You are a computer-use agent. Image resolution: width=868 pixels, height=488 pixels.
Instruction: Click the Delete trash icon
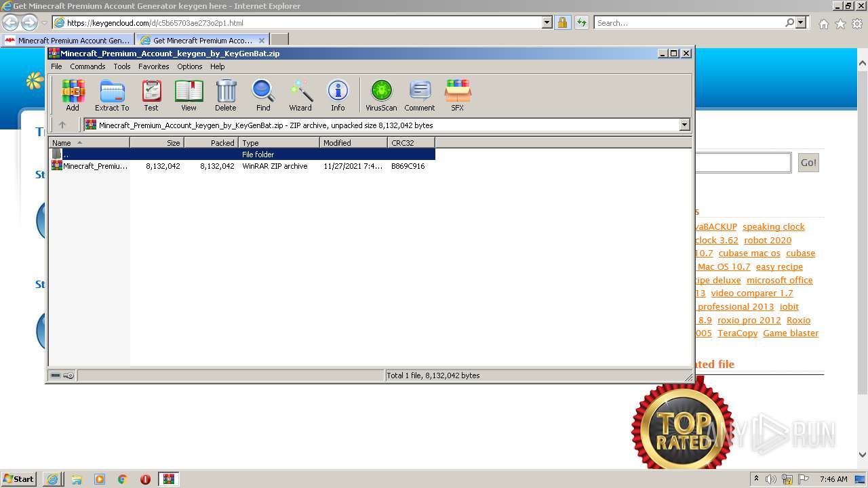226,95
